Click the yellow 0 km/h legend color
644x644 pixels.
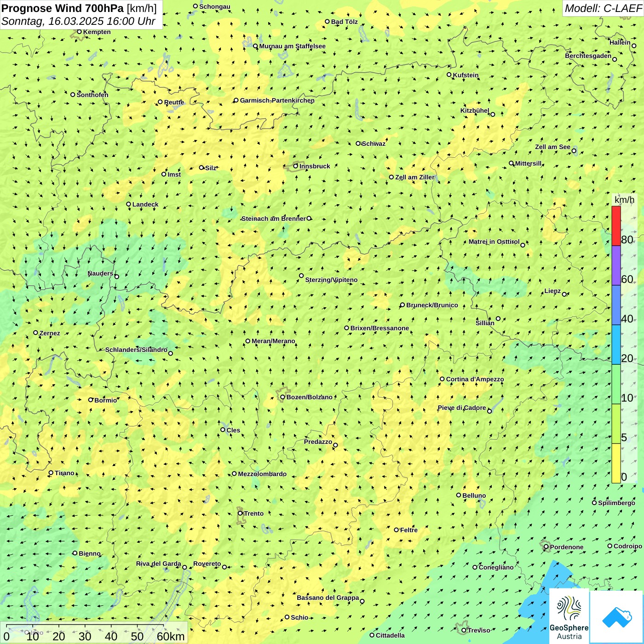pos(616,463)
